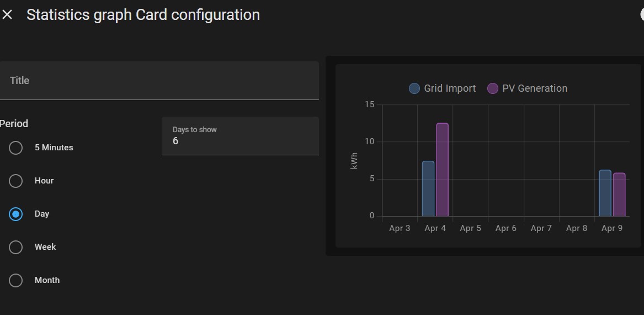Click the kWh axis label
Image resolution: width=644 pixels, height=315 pixels.
354,160
